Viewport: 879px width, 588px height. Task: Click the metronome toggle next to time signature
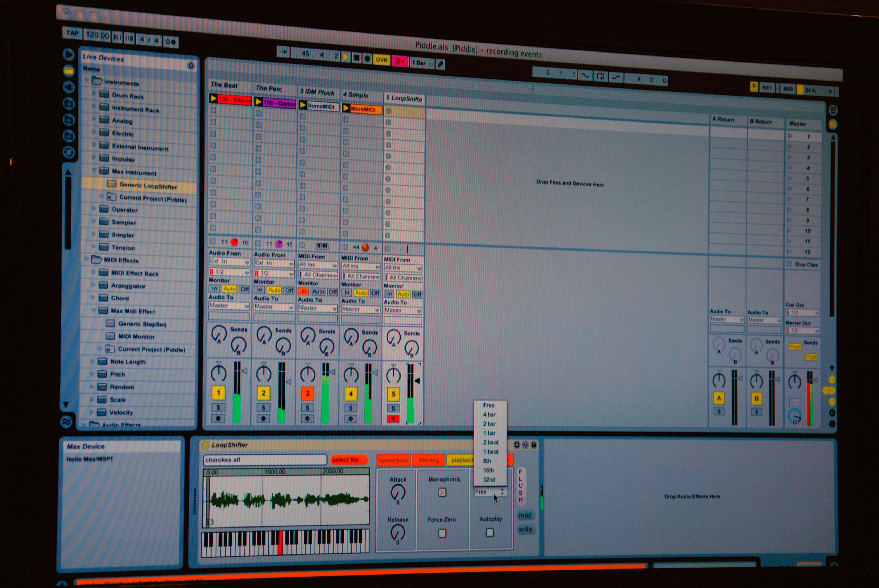[x=171, y=41]
